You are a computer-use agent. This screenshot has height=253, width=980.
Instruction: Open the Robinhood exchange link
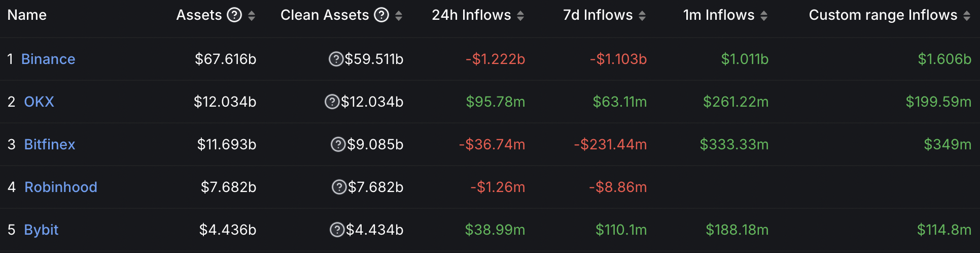pos(61,187)
